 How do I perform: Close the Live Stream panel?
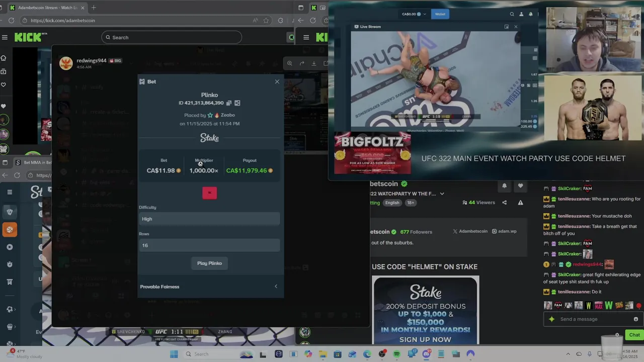(x=516, y=27)
